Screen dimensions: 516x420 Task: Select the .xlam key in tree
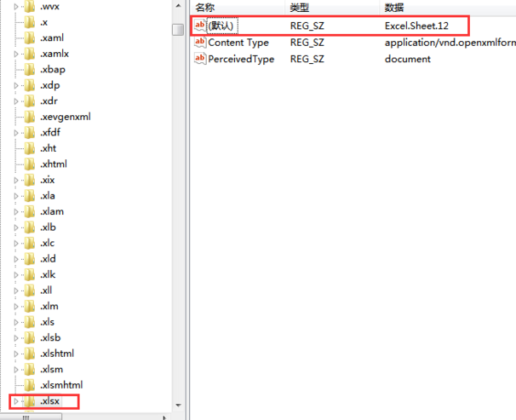[52, 211]
